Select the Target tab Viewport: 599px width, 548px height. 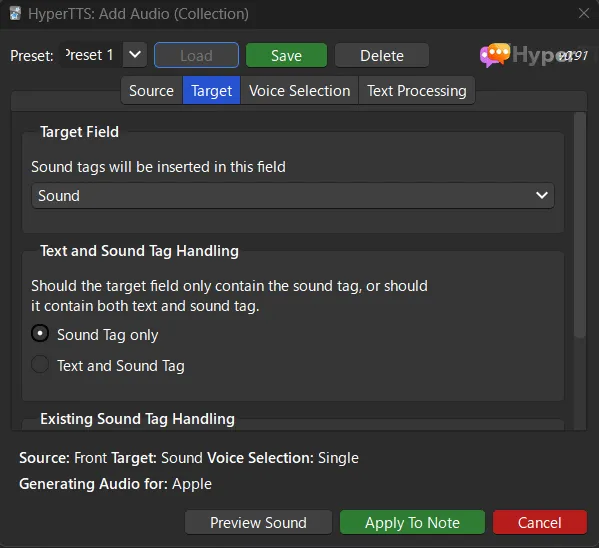click(212, 91)
